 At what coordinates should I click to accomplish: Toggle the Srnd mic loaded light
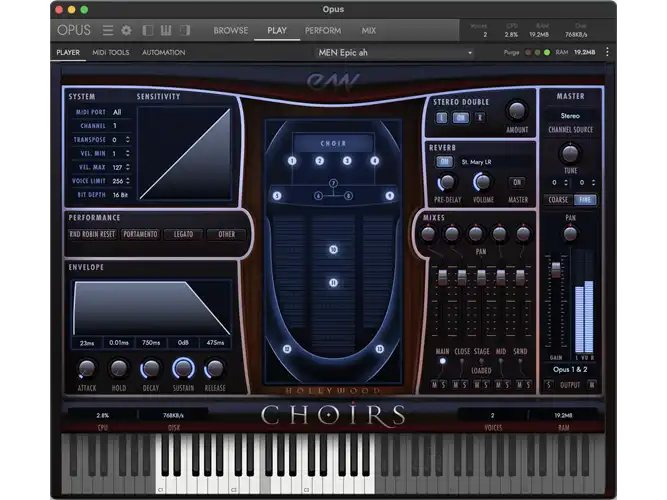click(x=520, y=361)
